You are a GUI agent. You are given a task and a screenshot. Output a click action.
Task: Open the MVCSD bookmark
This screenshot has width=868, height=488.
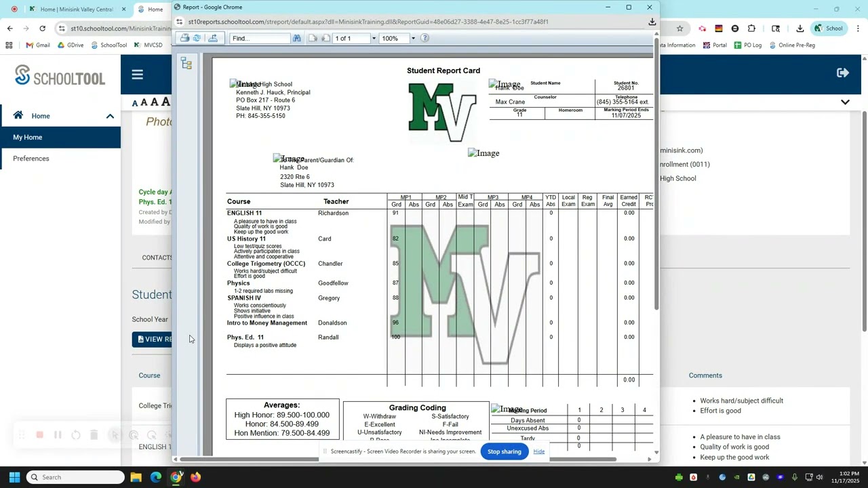[x=148, y=45]
